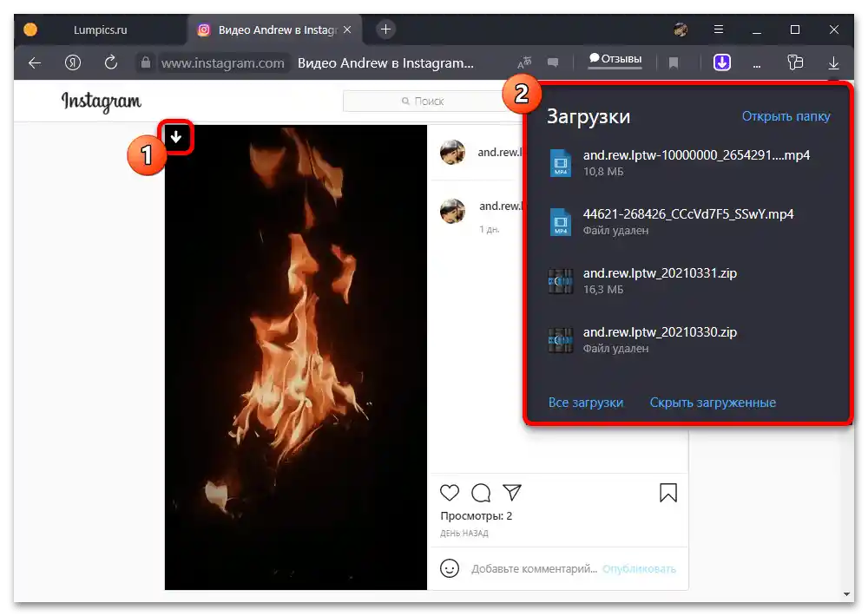Select the and.rew.lptw_20210330.zip entry

point(687,339)
